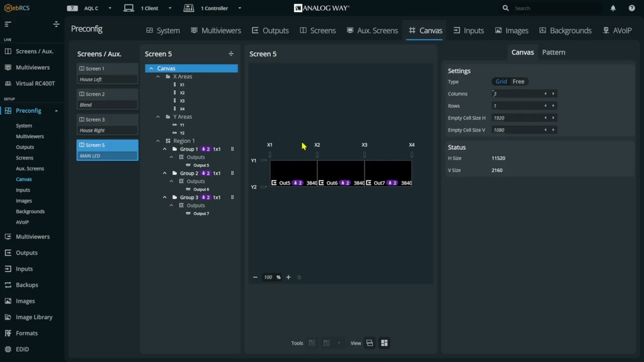Click the zoom percentage field
Viewport: 644px width, 362px height.
coord(268,277)
